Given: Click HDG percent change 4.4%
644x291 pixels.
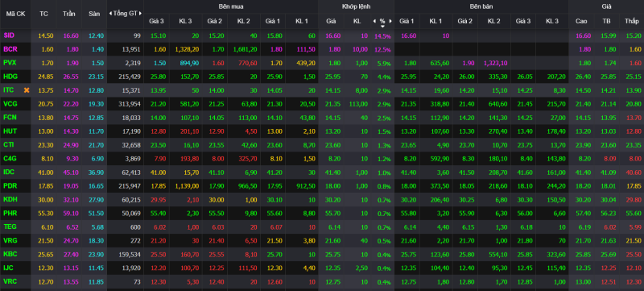Looking at the screenshot, I should pyautogui.click(x=385, y=77).
